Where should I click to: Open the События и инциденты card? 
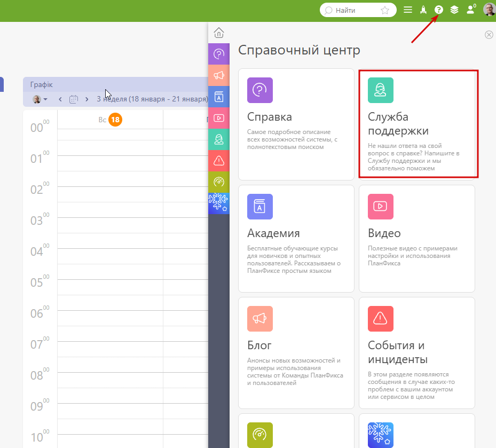tap(416, 353)
